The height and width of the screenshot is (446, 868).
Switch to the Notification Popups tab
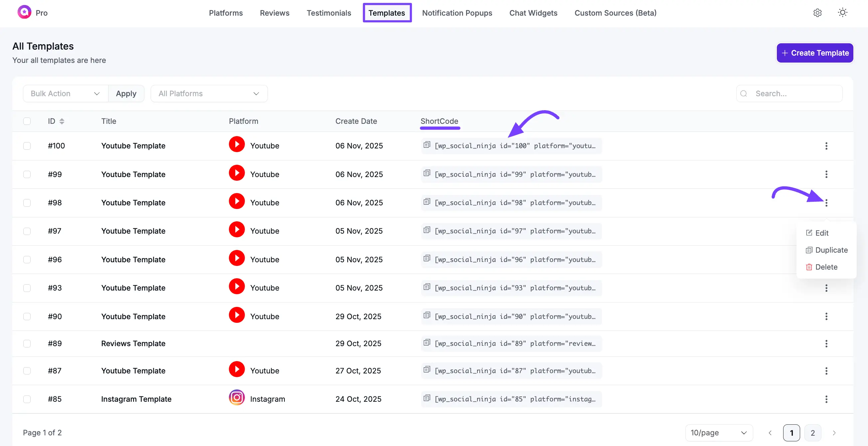(x=457, y=13)
